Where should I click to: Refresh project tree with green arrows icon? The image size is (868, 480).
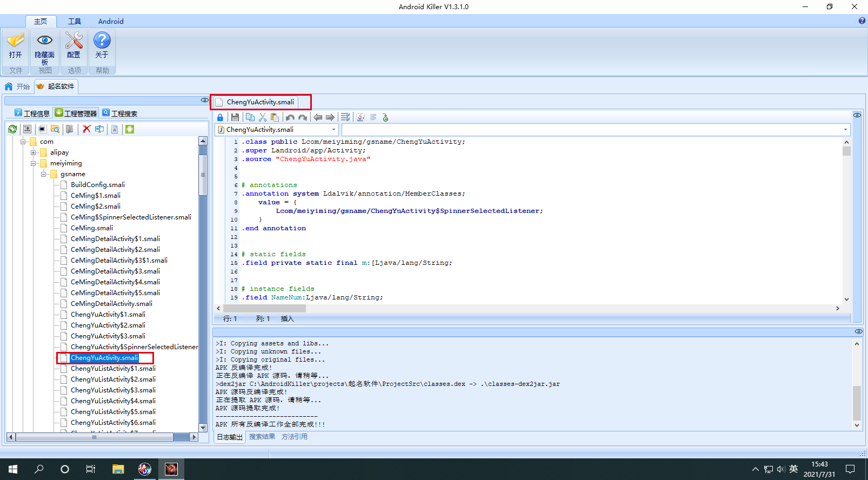pyautogui.click(x=12, y=129)
